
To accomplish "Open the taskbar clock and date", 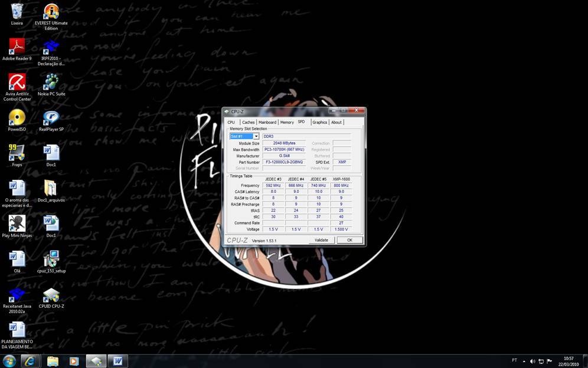I will point(569,362).
